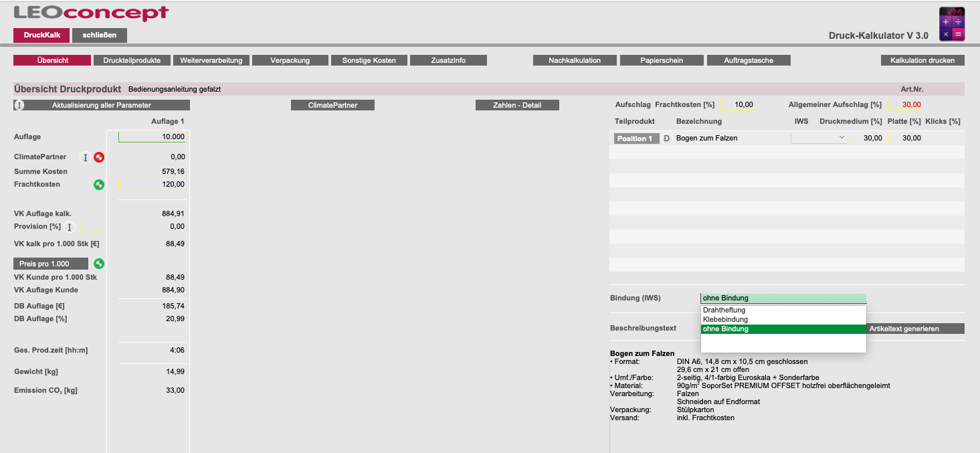Image resolution: width=980 pixels, height=453 pixels.
Task: Click the Zahlen - Detail button
Action: (516, 105)
